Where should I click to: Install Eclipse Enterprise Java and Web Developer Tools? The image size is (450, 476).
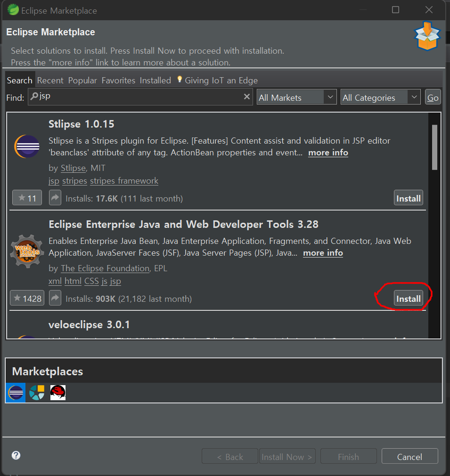coord(409,298)
